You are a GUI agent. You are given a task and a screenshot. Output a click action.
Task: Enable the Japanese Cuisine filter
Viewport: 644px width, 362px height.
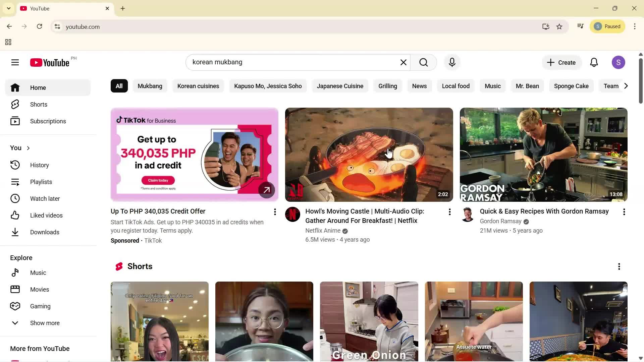(x=340, y=86)
